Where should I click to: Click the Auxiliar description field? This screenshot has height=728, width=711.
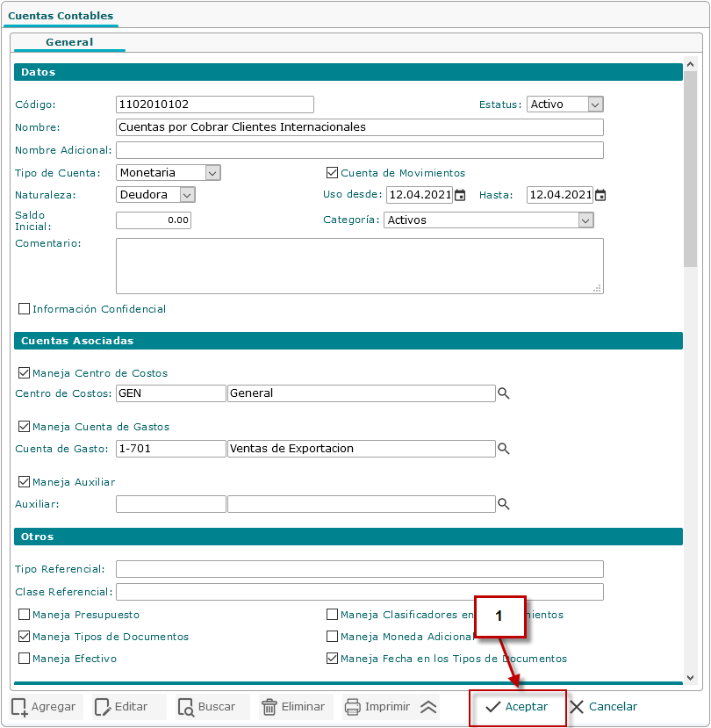(362, 504)
